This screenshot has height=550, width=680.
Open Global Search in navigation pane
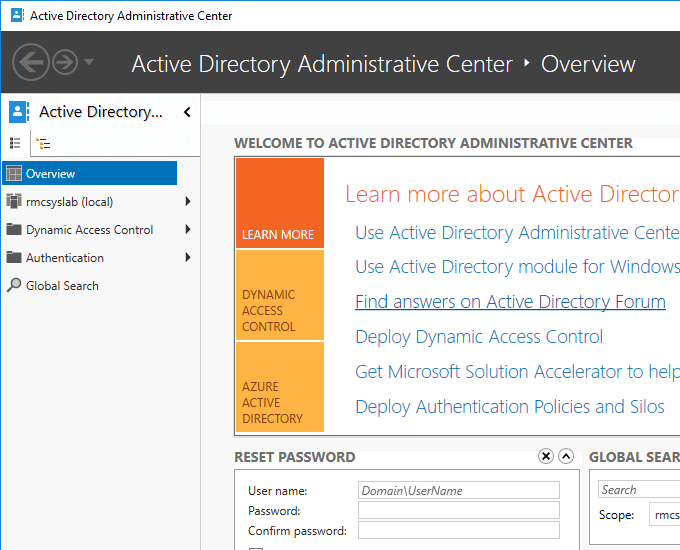[x=62, y=286]
